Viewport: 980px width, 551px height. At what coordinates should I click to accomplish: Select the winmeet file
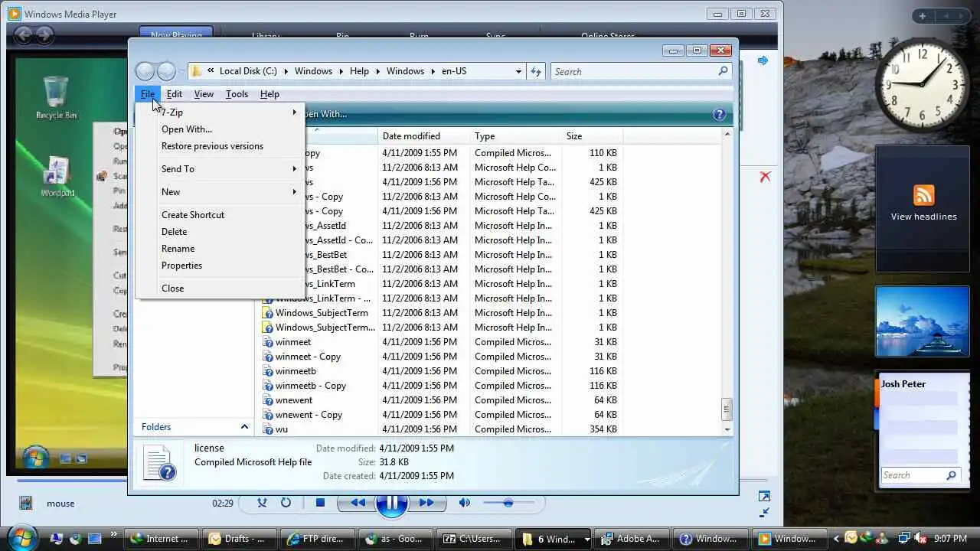point(293,342)
